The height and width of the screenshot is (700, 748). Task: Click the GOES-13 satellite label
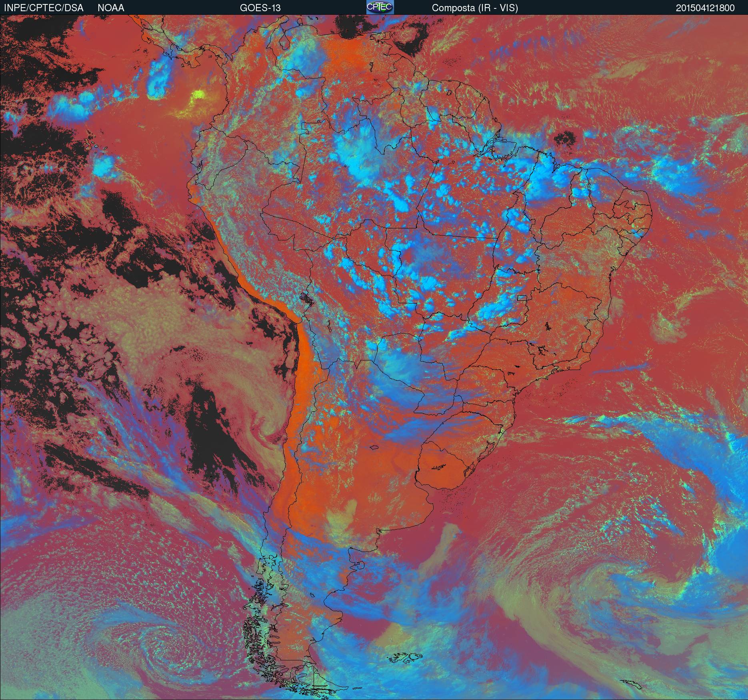coord(260,8)
